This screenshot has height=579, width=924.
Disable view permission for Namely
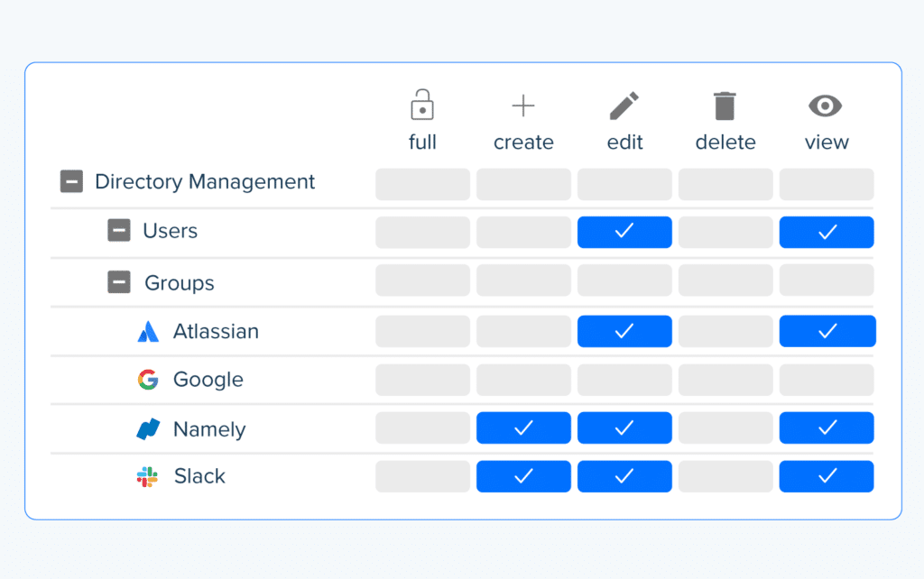pos(827,427)
